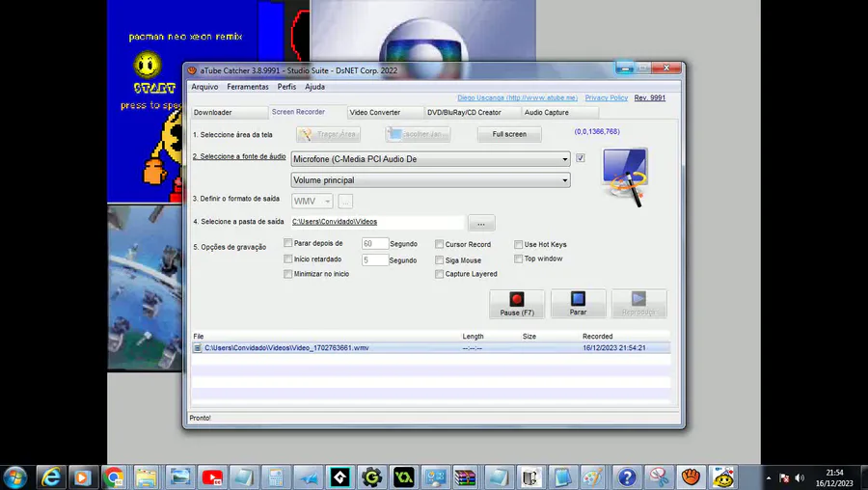Click the green gear G taskbar icon

click(372, 477)
